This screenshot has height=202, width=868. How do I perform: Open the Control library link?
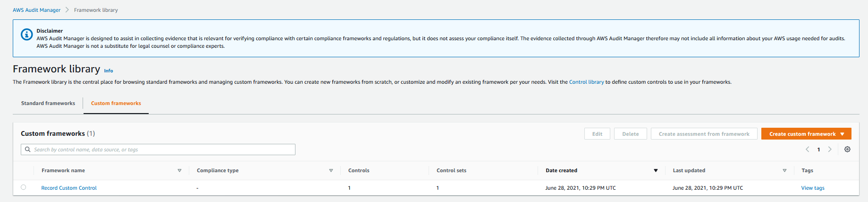[586, 82]
